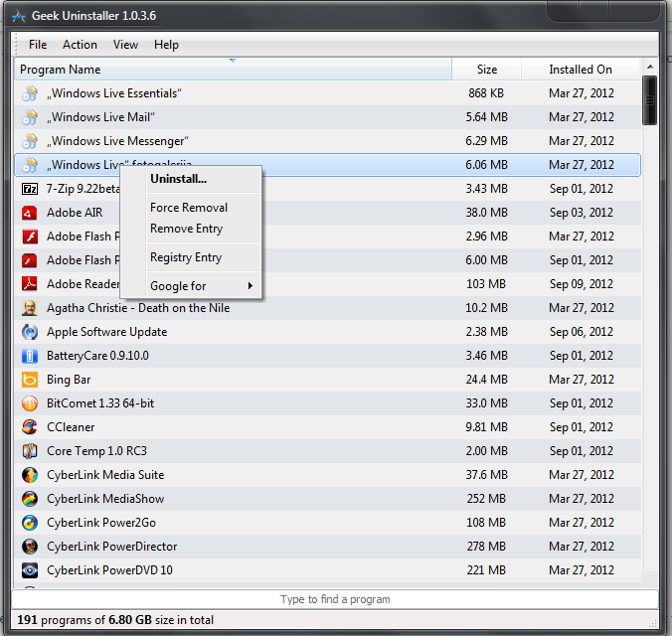
Task: Sort by the Installed On column header
Action: pos(581,70)
